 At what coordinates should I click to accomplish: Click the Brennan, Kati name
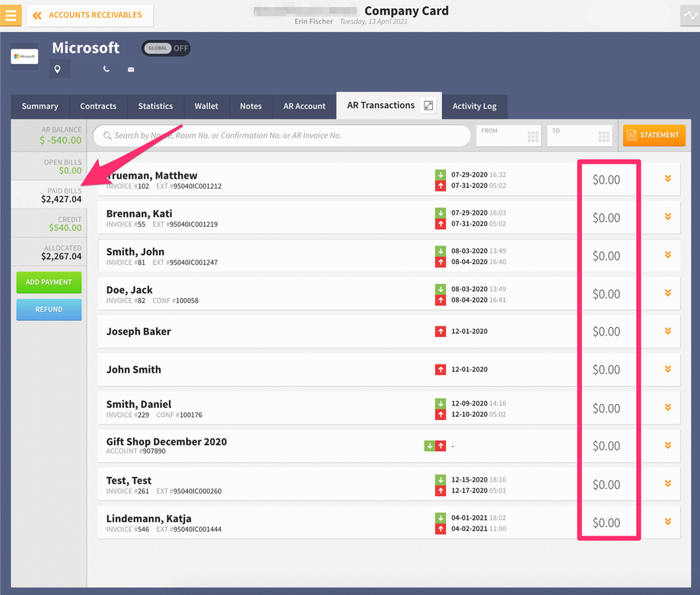pos(139,213)
